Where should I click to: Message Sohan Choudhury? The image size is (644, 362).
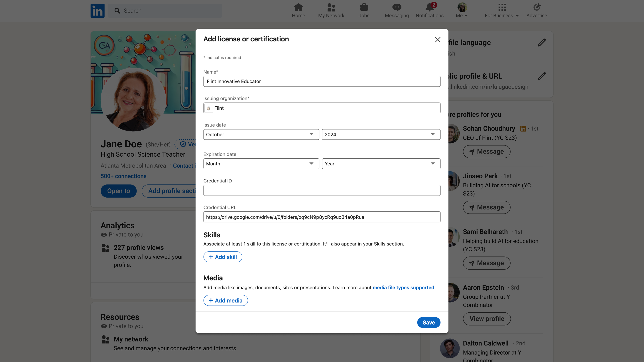486,151
